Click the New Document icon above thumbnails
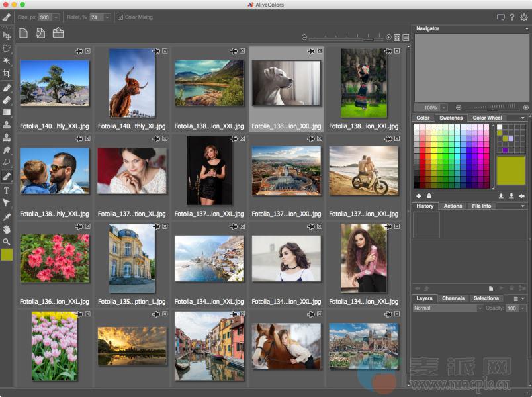Image resolution: width=532 pixels, height=397 pixels. pyautogui.click(x=24, y=34)
